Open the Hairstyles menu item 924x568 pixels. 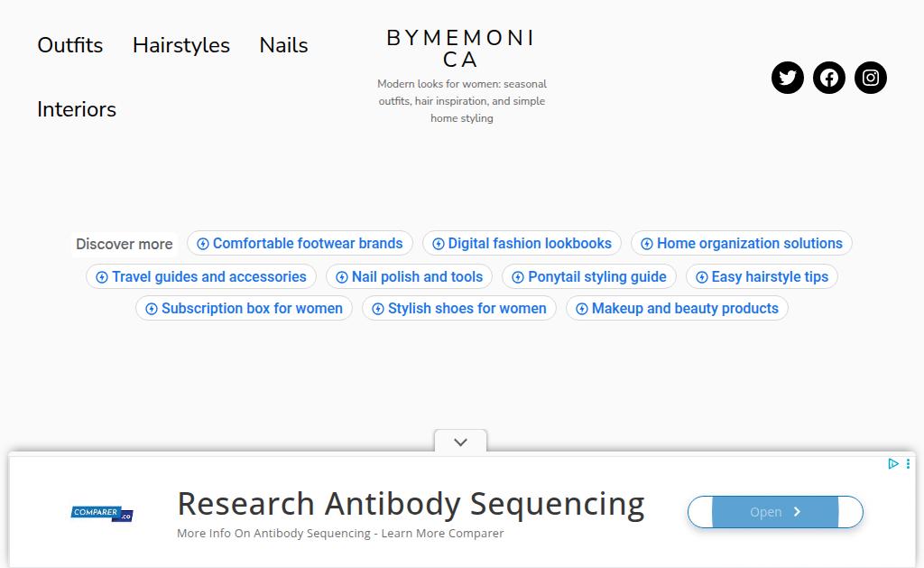tap(181, 45)
